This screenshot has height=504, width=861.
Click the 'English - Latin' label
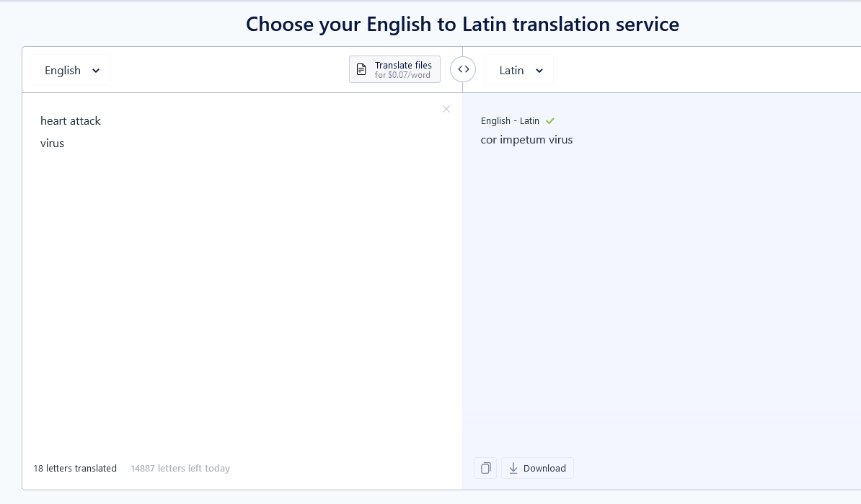tap(510, 121)
